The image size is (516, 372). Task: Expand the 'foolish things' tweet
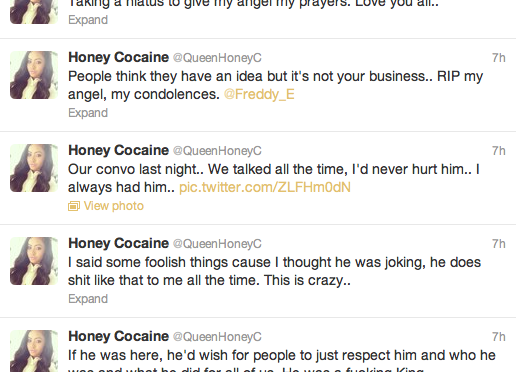tap(88, 299)
